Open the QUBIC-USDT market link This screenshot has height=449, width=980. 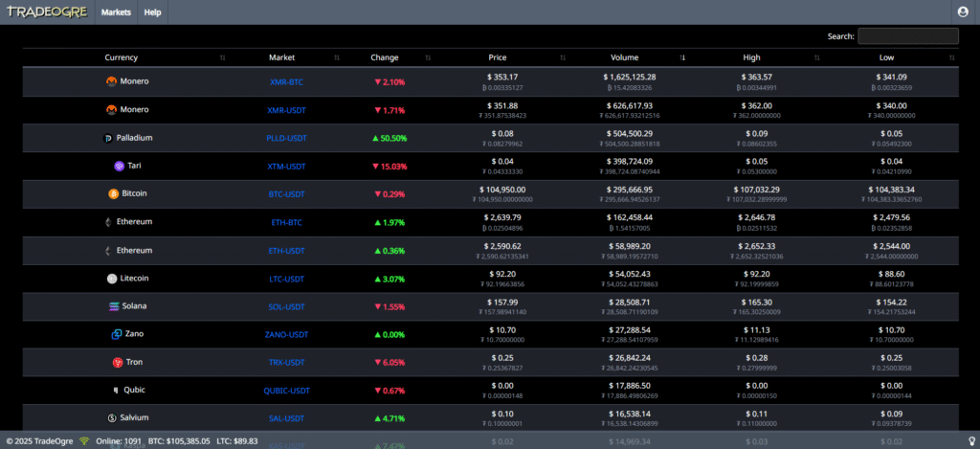[x=286, y=391]
